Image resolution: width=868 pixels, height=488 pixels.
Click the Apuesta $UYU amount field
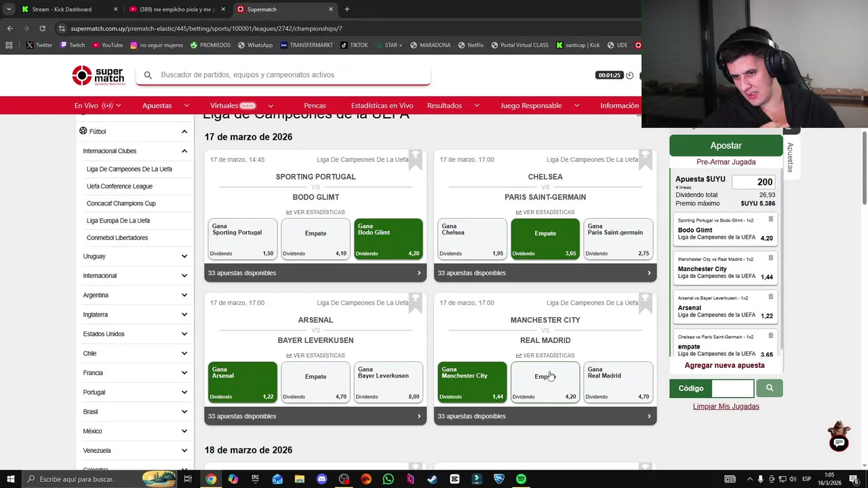click(753, 182)
